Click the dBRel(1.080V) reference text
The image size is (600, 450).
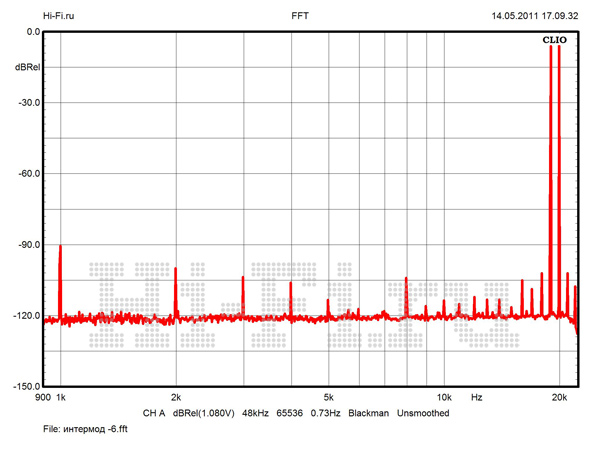pyautogui.click(x=203, y=412)
